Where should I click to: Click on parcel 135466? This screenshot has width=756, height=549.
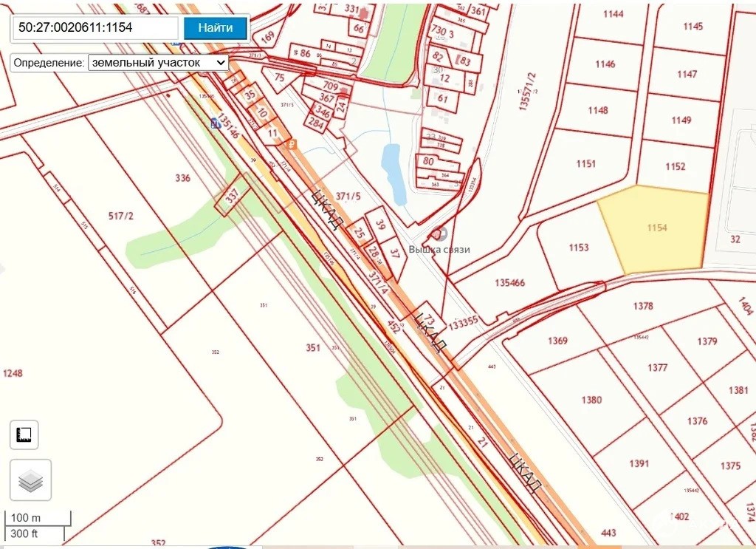(x=509, y=283)
